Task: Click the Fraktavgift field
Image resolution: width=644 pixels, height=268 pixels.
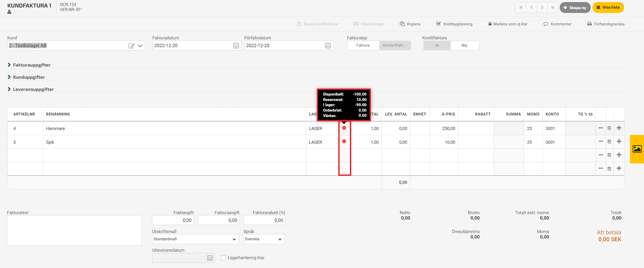Action: (173, 220)
